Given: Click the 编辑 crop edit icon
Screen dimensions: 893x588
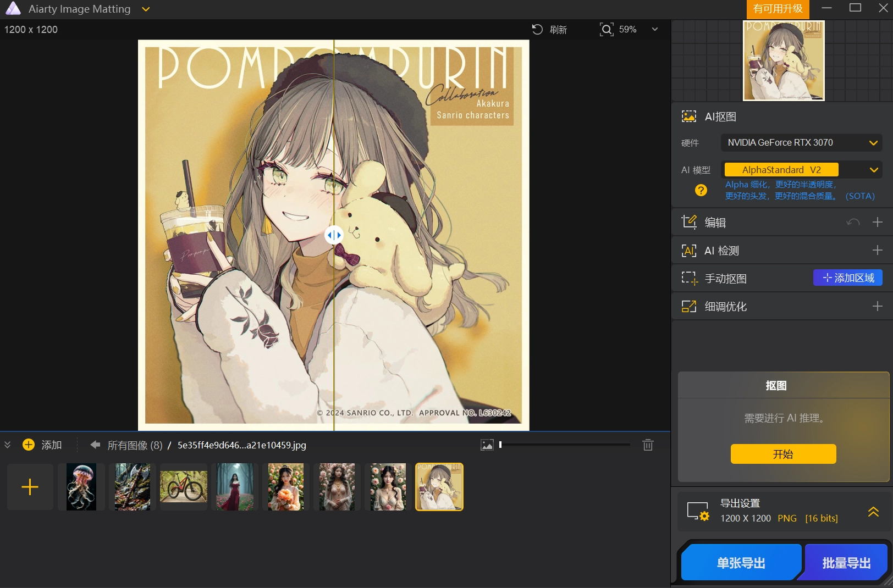Looking at the screenshot, I should (x=688, y=222).
